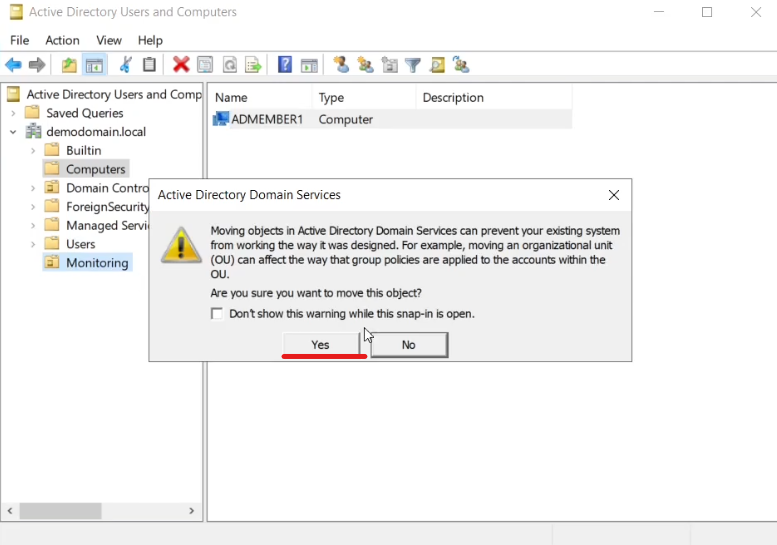Screen dimensions: 777x545
Task: Select the ADMEMBER1 computer object
Action: 266,119
